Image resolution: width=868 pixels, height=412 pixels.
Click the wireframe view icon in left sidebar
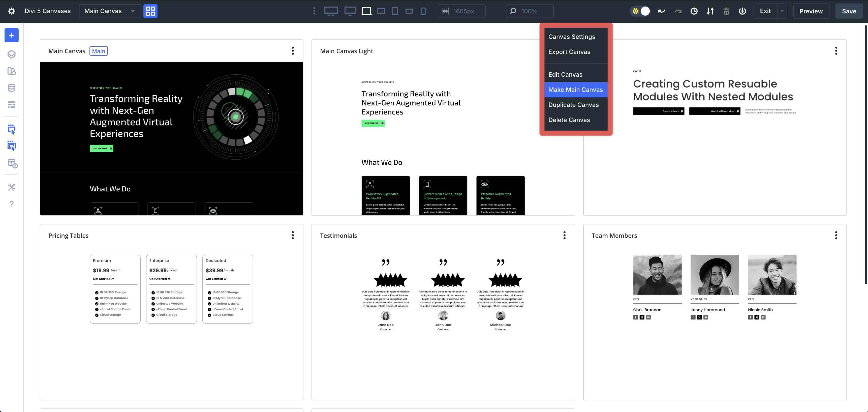click(x=11, y=105)
